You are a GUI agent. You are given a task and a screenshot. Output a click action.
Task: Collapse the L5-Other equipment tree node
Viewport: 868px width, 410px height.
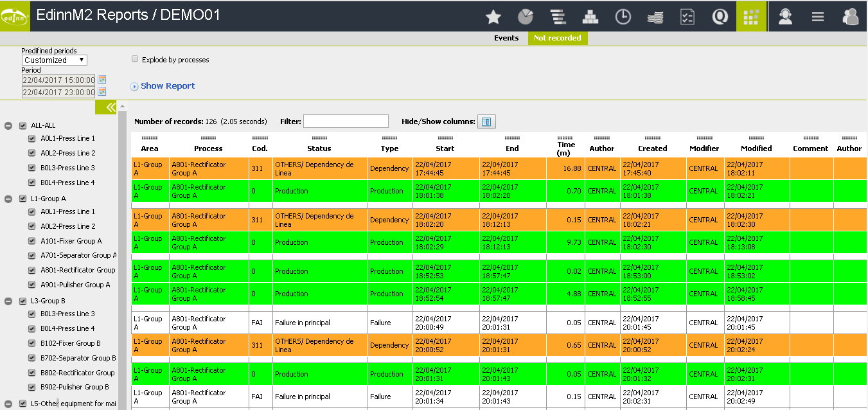[9, 404]
